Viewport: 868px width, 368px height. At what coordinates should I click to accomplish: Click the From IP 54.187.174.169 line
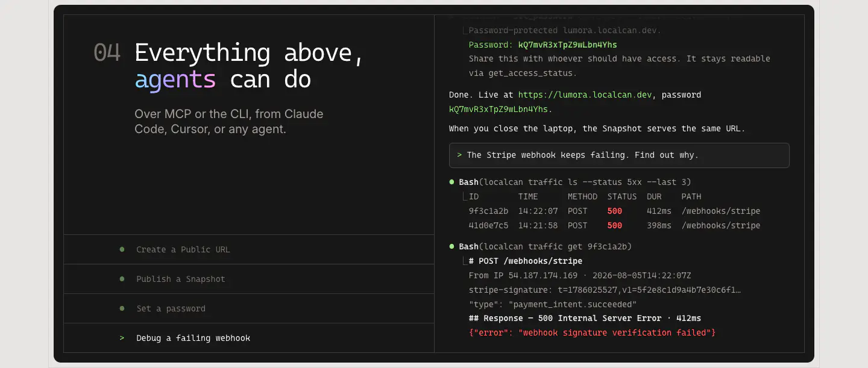click(x=580, y=276)
